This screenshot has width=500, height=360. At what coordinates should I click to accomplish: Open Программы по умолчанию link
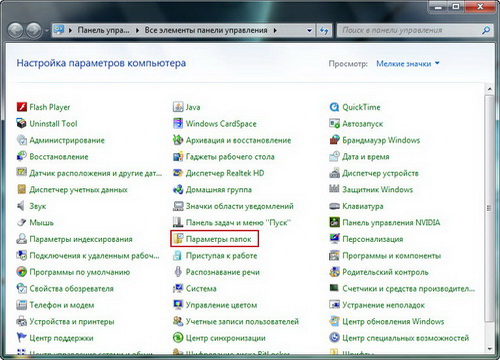80,272
